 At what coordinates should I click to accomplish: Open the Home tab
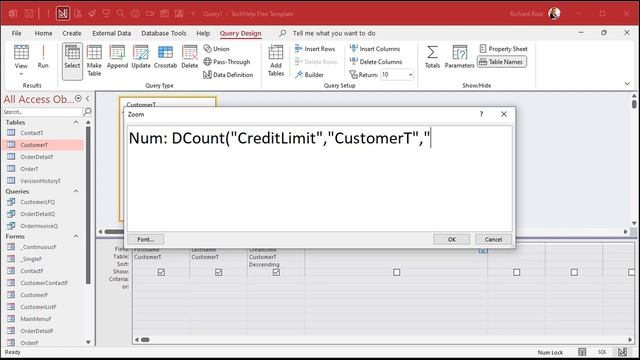click(x=43, y=33)
